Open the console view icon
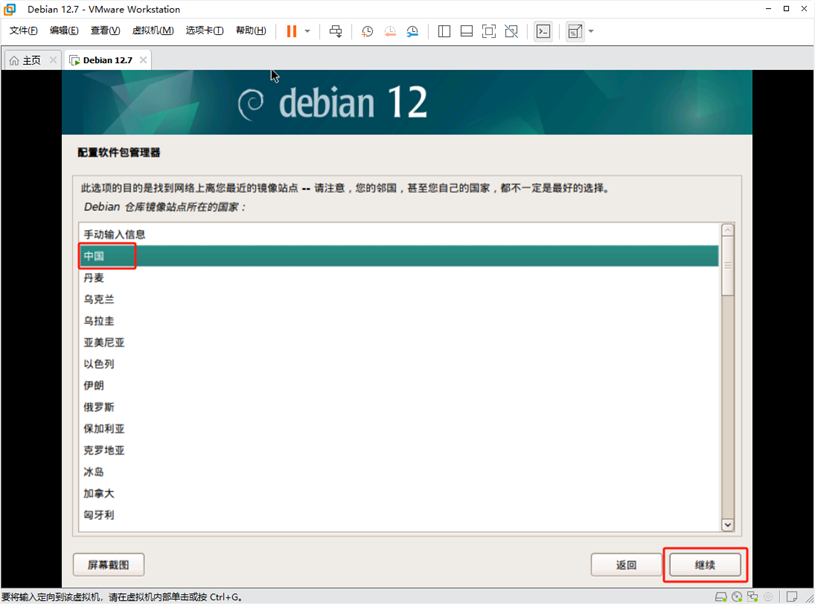The height and width of the screenshot is (604, 815). click(x=543, y=31)
